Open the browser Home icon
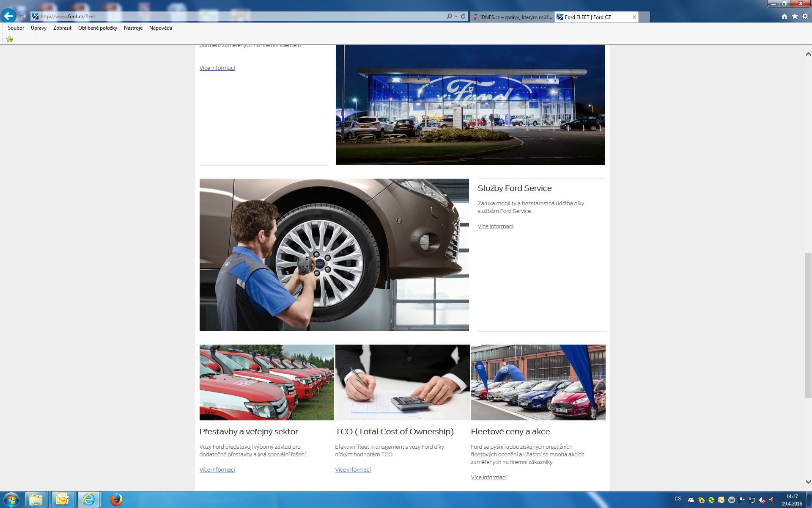This screenshot has height=508, width=812. (785, 17)
